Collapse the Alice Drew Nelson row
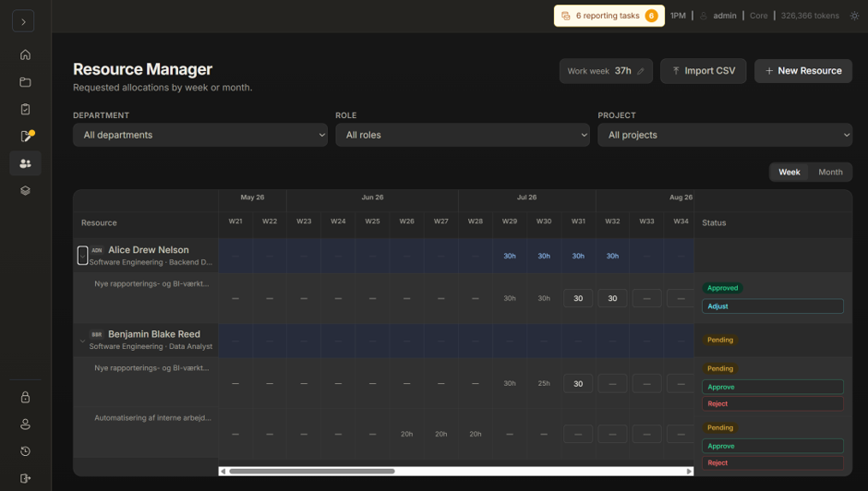The height and width of the screenshot is (491, 868). tap(82, 255)
